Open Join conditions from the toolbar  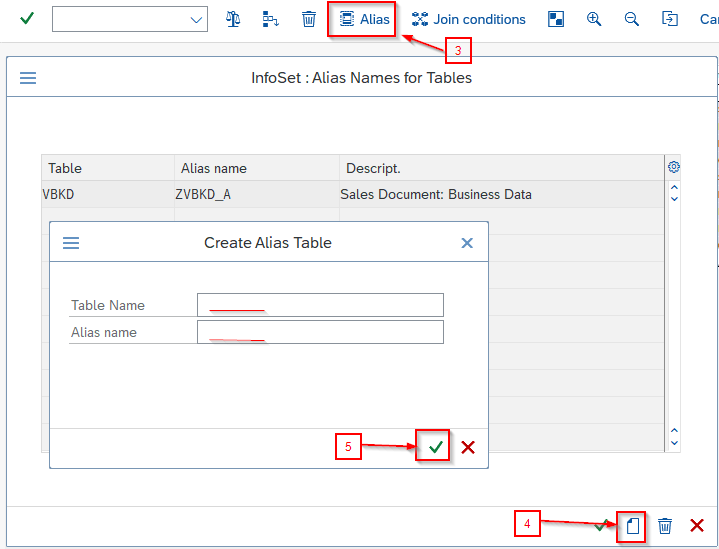(468, 19)
